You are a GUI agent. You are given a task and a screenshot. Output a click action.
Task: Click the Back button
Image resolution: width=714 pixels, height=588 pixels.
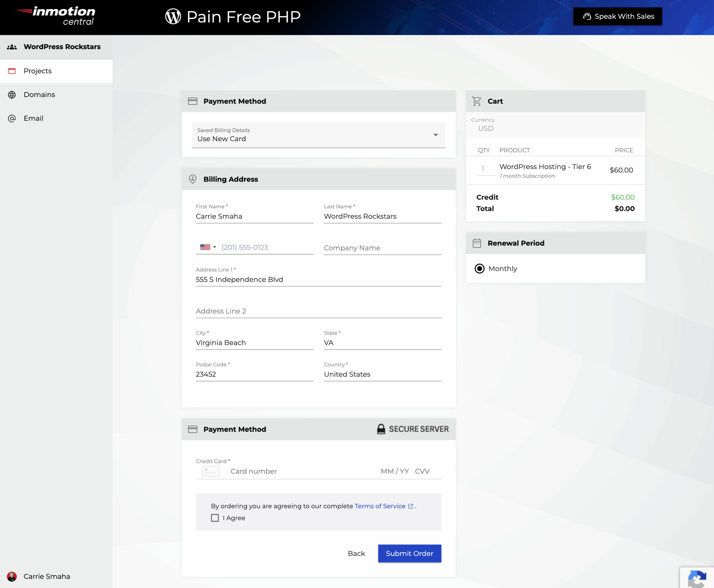(x=356, y=553)
